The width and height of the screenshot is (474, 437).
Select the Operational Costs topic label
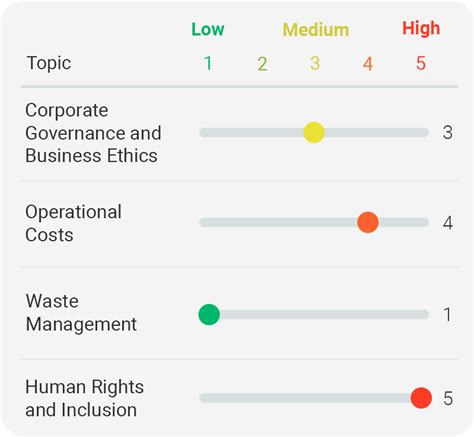73,223
